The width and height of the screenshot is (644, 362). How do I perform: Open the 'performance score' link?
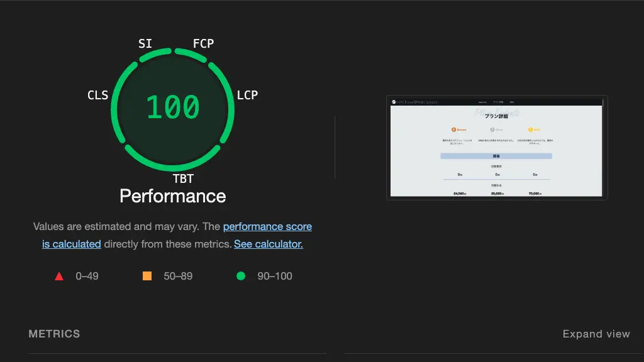point(267,226)
